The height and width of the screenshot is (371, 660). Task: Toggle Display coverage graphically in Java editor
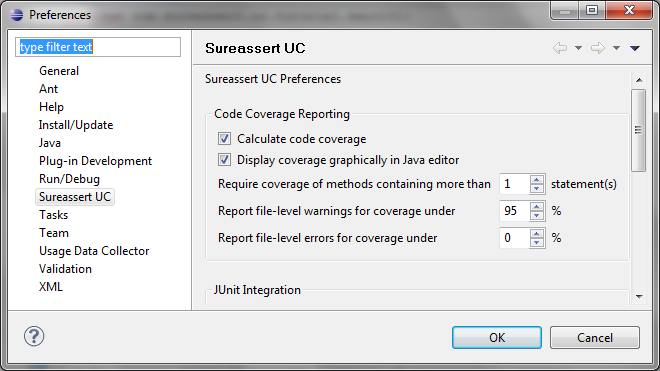click(224, 160)
